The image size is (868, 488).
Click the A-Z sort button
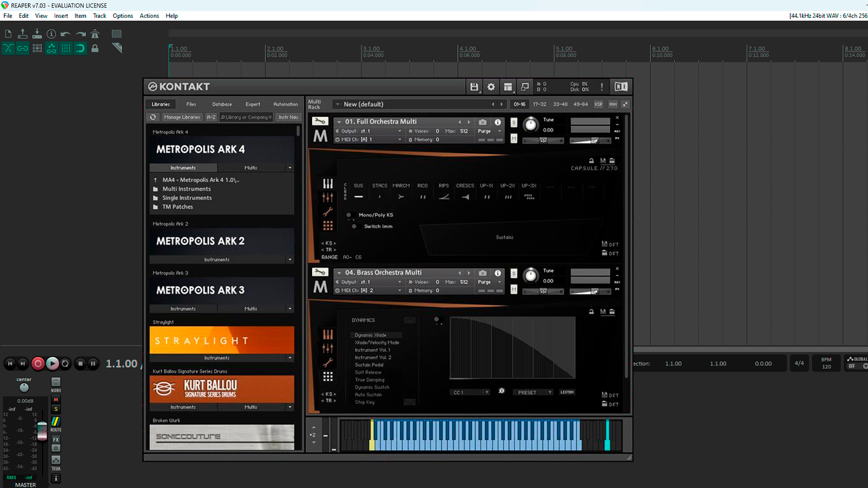coord(211,117)
